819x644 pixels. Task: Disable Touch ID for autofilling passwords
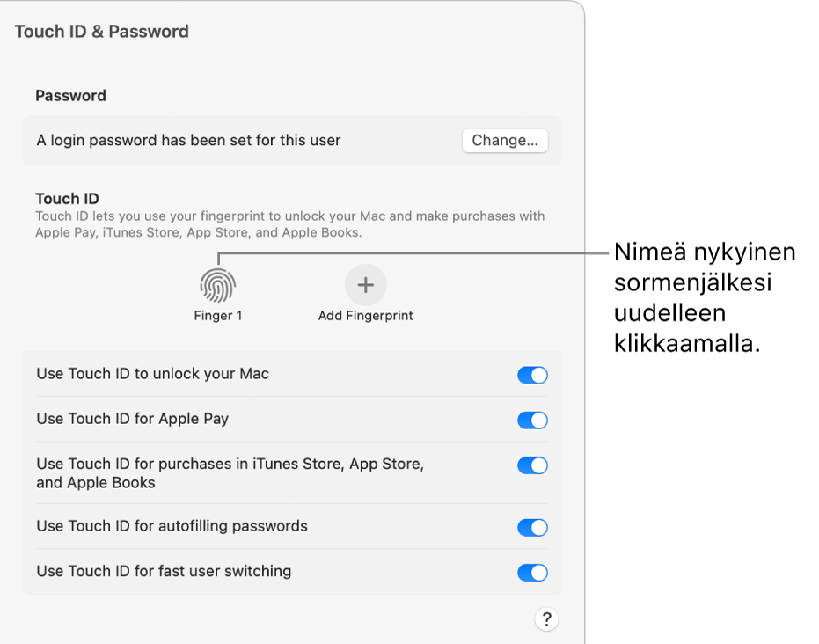pyautogui.click(x=531, y=527)
